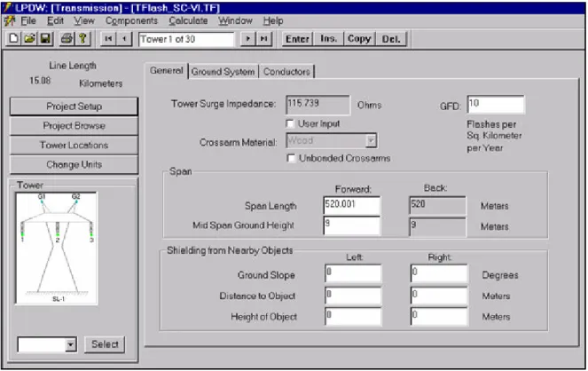Open the File menu
The image size is (588, 371).
(28, 20)
